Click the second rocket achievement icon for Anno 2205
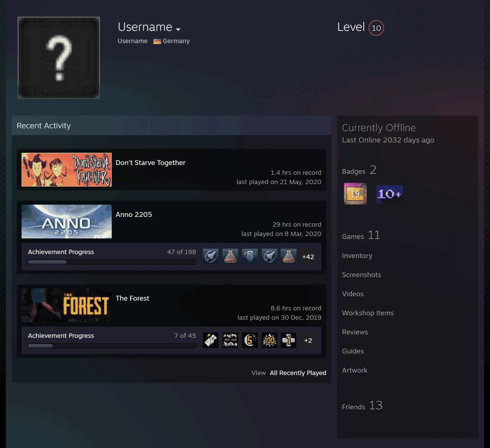The image size is (490, 448). click(269, 257)
